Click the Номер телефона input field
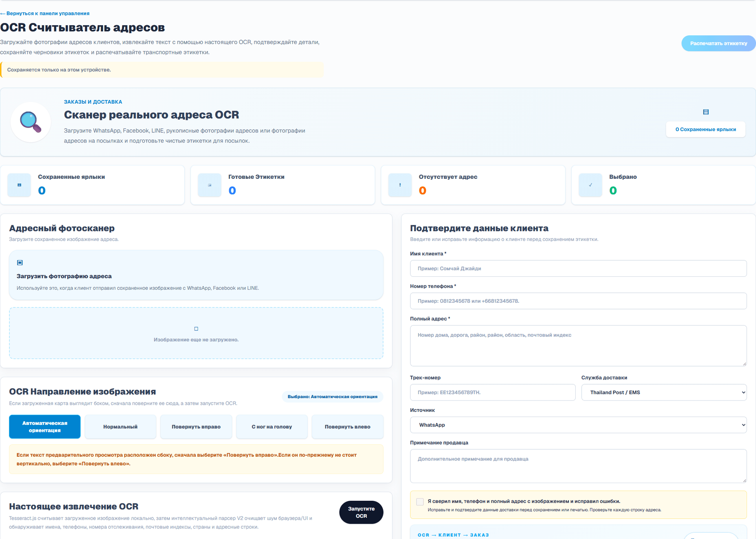756x539 pixels. (x=578, y=301)
